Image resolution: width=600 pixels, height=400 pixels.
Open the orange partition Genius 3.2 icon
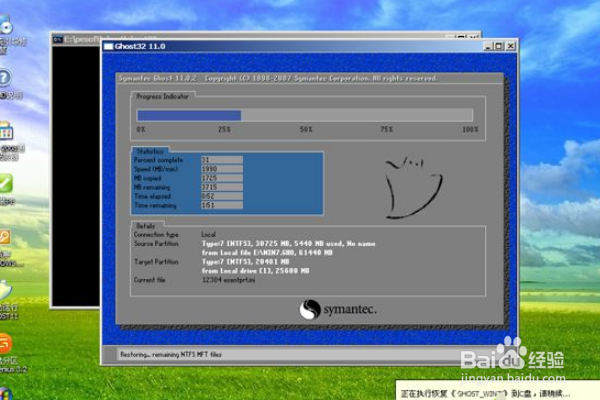point(5,343)
